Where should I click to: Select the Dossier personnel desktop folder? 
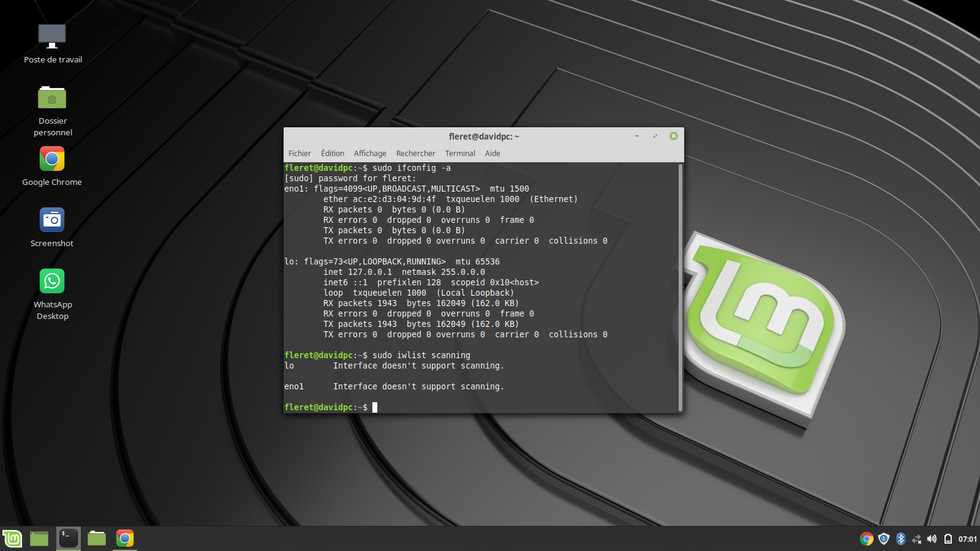pos(52,98)
